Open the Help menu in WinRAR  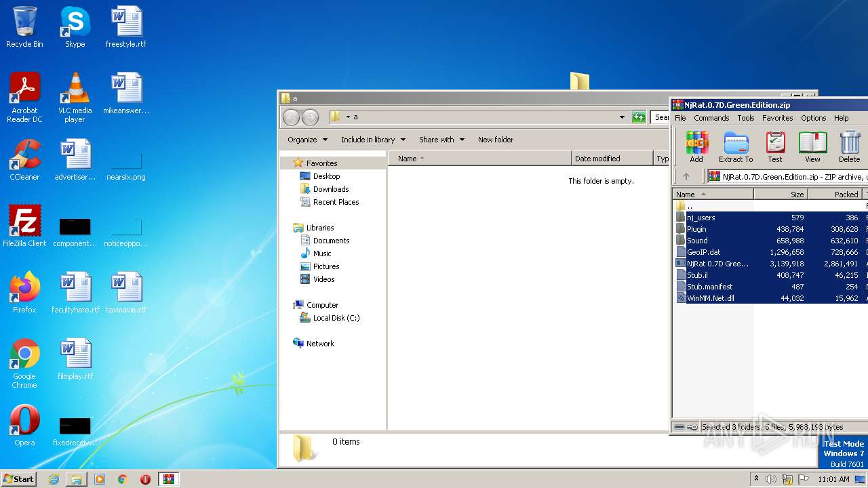click(x=842, y=118)
